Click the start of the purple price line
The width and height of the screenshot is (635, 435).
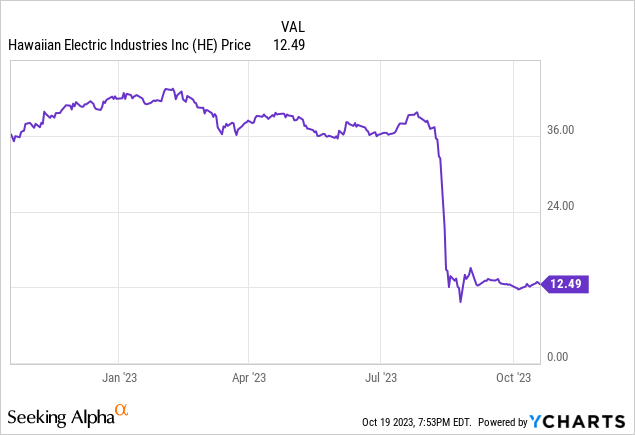point(11,135)
